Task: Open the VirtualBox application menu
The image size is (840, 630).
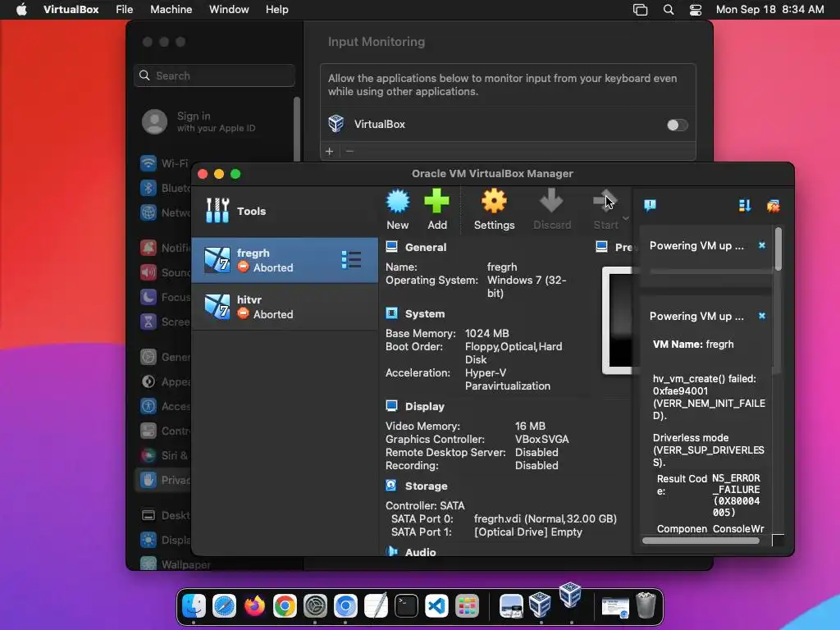Action: point(71,10)
